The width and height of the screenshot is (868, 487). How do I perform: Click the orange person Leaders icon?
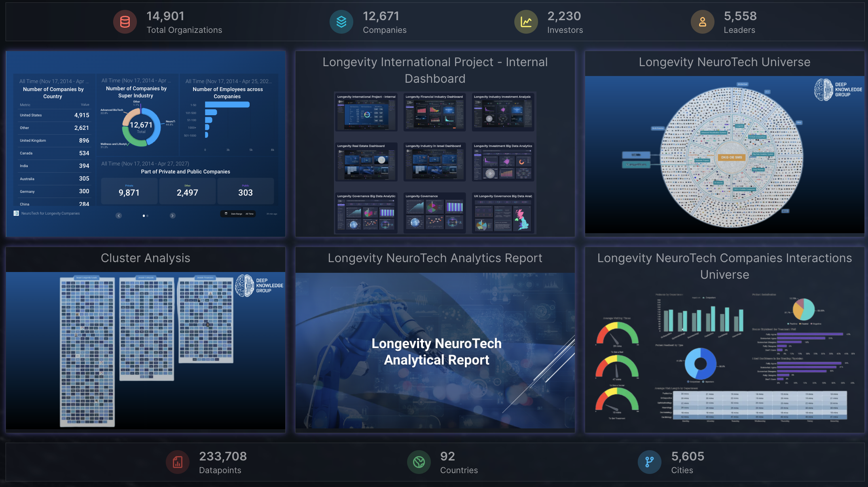click(702, 22)
